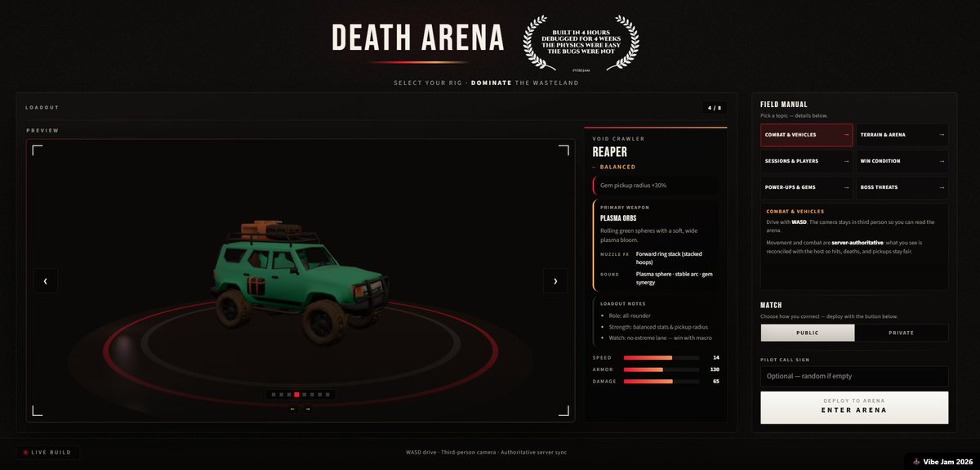Click the MATCH section heading
980x470 pixels.
click(x=772, y=305)
